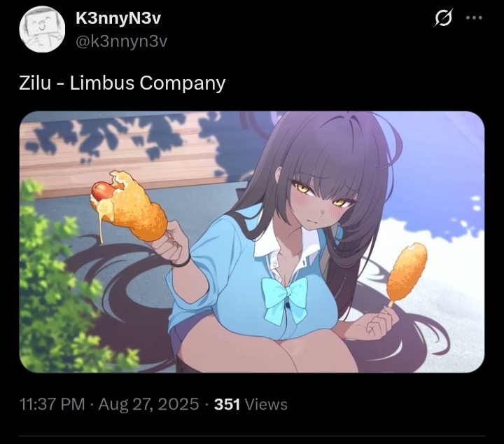Click the K3nnyN3v profile avatar
The height and width of the screenshot is (444, 504).
(42, 29)
